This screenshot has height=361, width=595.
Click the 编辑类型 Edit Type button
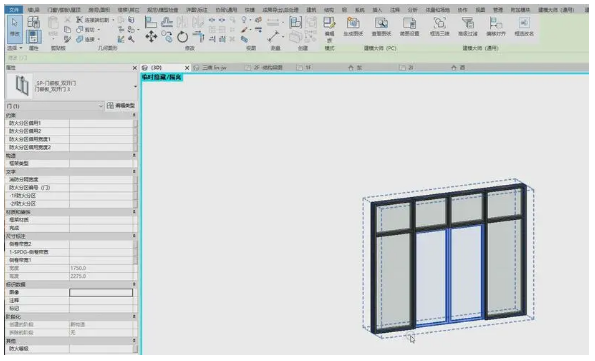121,106
